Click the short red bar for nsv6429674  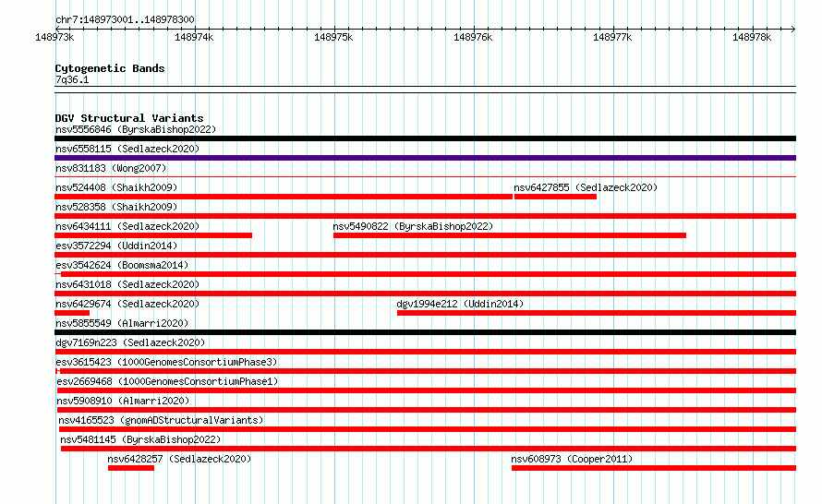(72, 313)
